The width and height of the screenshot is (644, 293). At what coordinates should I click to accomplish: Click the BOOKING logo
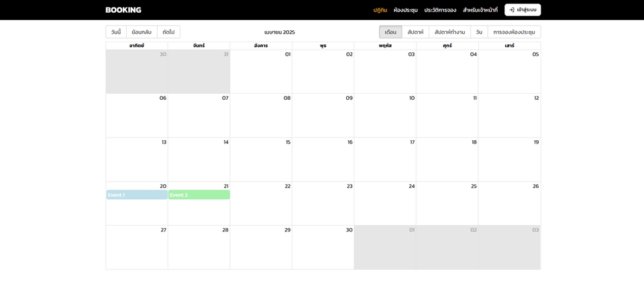123,10
